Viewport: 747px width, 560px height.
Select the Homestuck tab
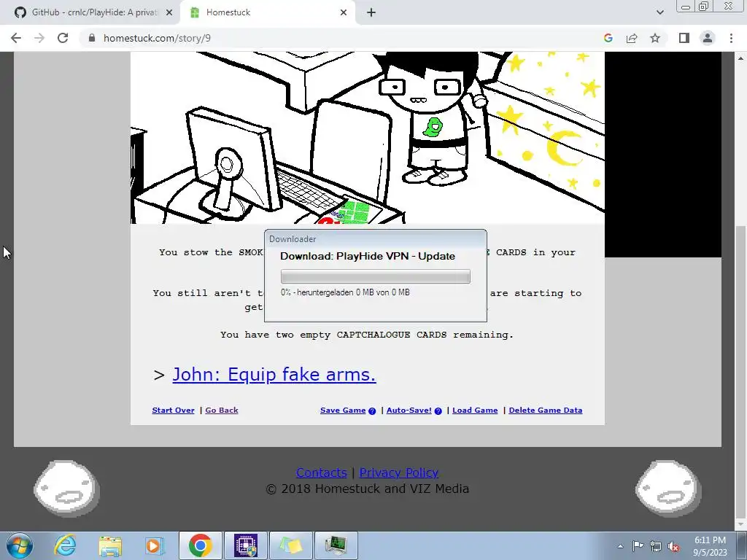pyautogui.click(x=267, y=12)
